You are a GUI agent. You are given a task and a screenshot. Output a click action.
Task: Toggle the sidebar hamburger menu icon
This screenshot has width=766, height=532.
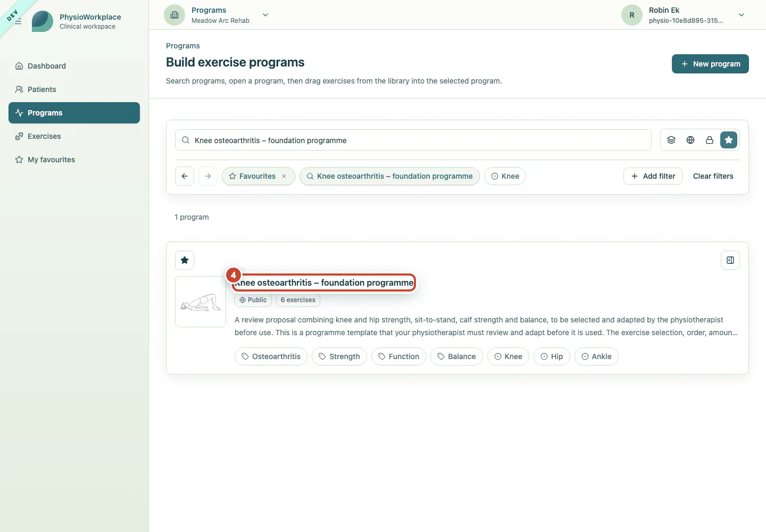[18, 21]
